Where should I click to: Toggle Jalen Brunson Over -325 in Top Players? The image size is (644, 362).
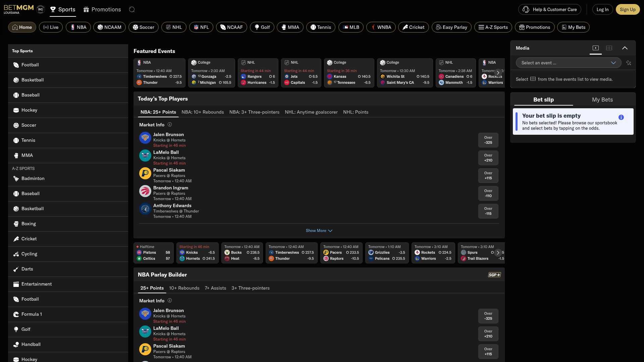pyautogui.click(x=488, y=140)
